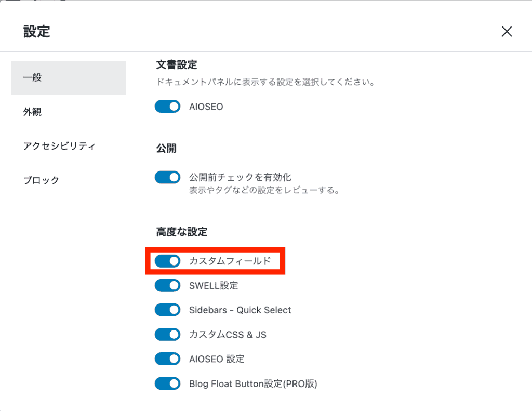Turn off the カスタムフィールド toggle switch
Image resolution: width=532 pixels, height=411 pixels.
[167, 261]
